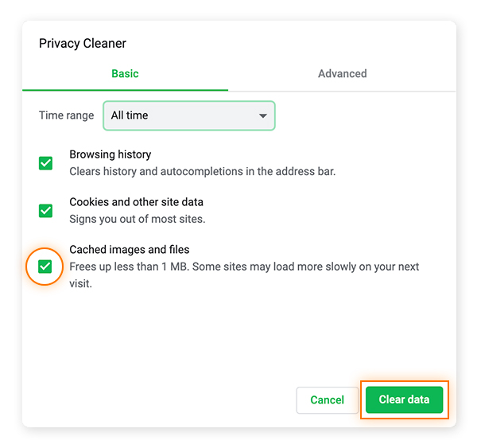Screen dimensions: 477x448
Task: Switch to the Basic tab
Action: click(x=125, y=73)
